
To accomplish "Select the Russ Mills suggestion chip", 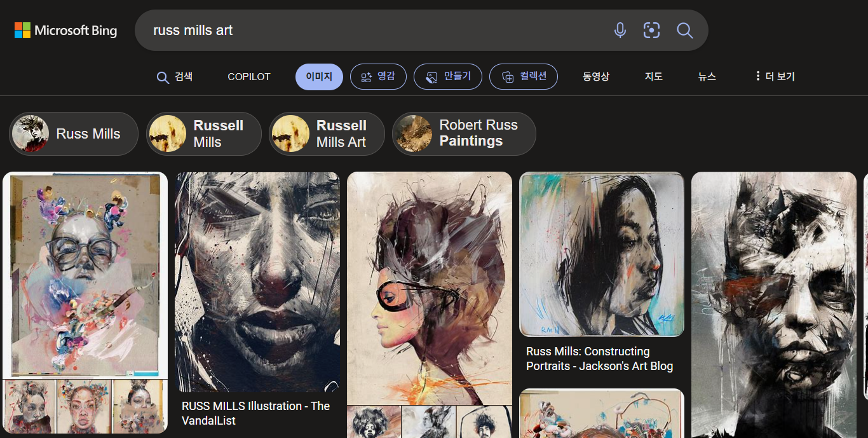I will 74,133.
